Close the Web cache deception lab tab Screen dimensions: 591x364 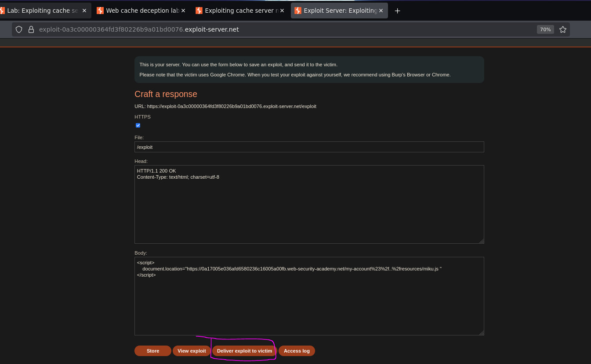(183, 11)
